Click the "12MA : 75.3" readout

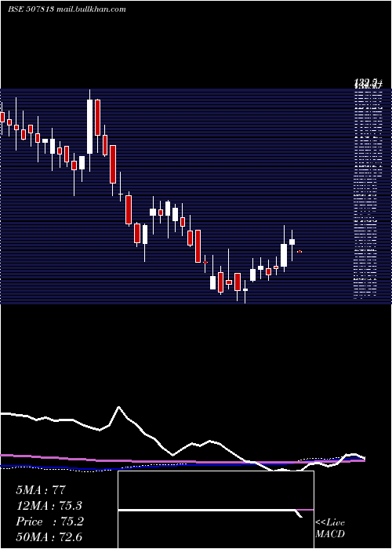pos(49,506)
